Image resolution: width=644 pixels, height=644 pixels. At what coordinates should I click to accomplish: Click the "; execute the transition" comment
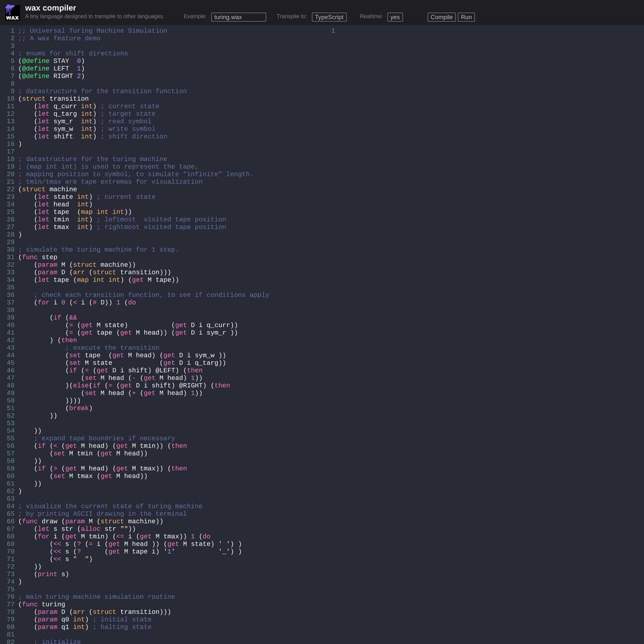tap(112, 348)
